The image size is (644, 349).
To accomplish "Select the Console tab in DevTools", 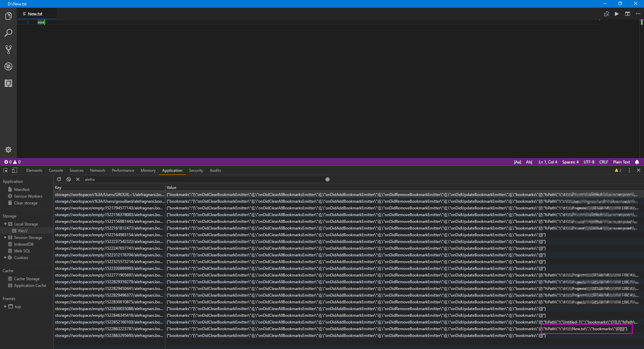I will pyautogui.click(x=56, y=170).
